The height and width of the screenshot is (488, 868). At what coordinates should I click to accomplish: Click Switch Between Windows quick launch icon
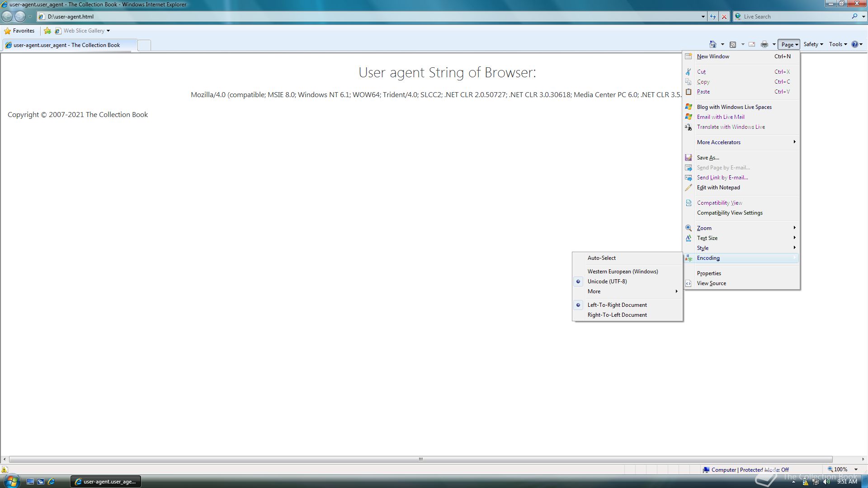click(x=41, y=482)
